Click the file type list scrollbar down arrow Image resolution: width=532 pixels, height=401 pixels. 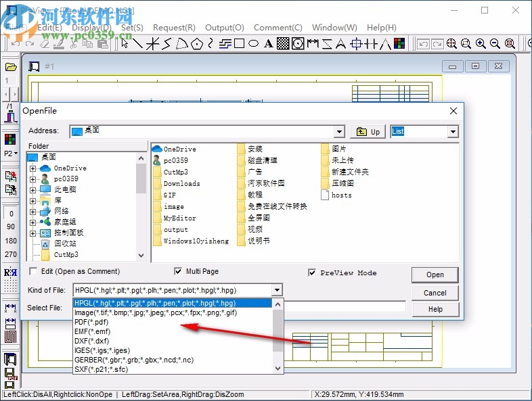pyautogui.click(x=278, y=369)
